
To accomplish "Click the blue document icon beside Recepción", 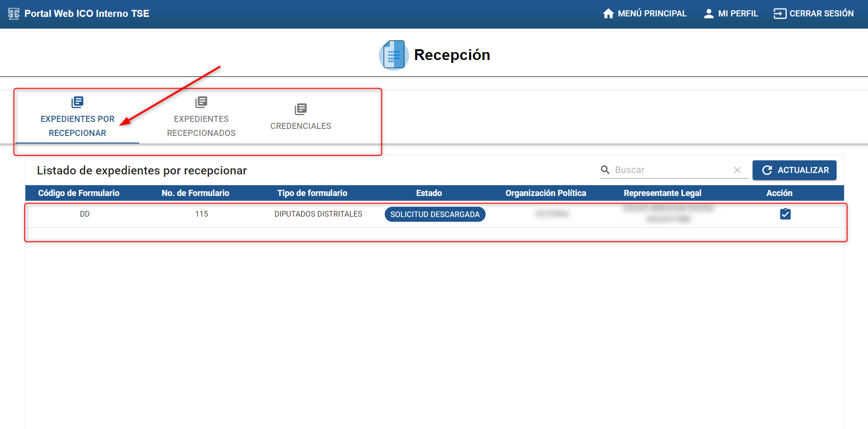I will coord(394,55).
